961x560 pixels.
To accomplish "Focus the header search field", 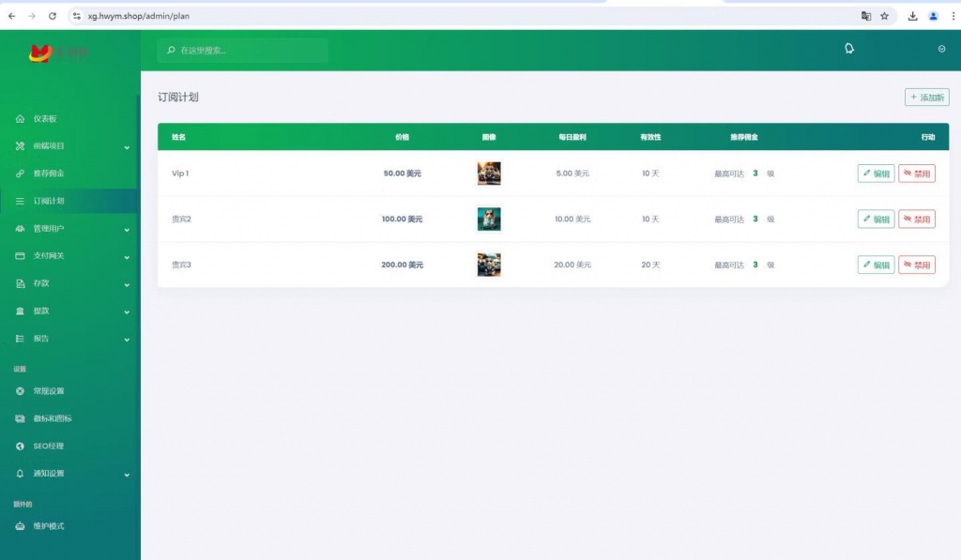I will pos(249,51).
